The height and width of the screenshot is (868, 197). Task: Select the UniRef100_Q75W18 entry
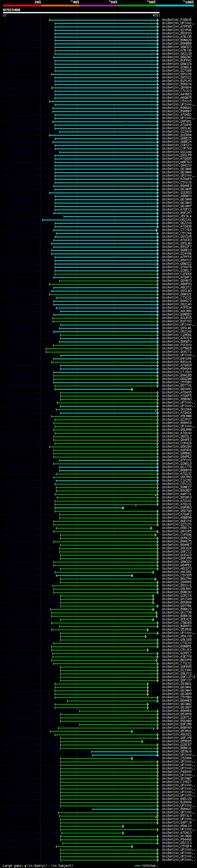[177, 349]
